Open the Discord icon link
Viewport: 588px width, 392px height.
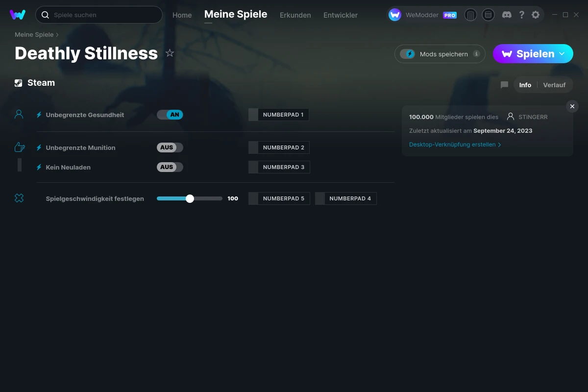507,15
